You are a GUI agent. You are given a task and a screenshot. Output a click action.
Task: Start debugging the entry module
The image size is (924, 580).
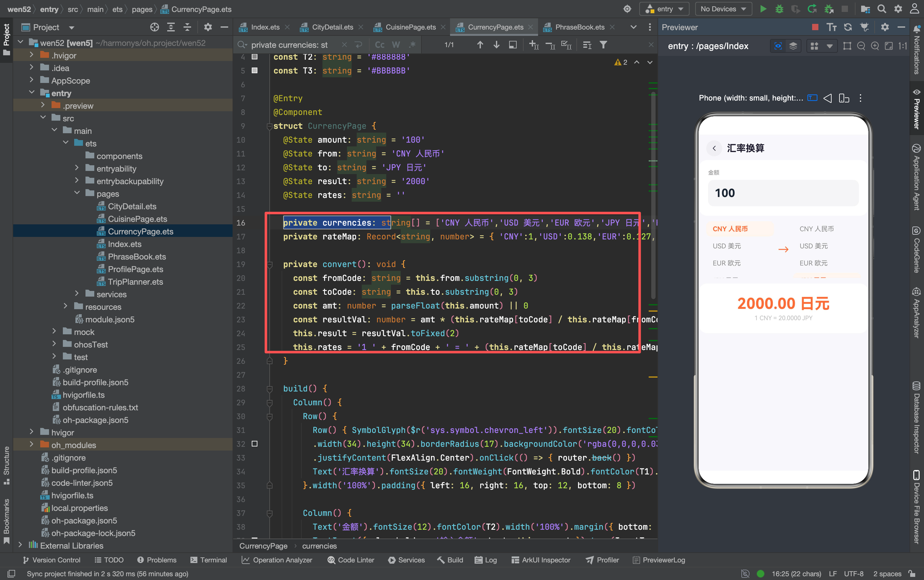(779, 9)
